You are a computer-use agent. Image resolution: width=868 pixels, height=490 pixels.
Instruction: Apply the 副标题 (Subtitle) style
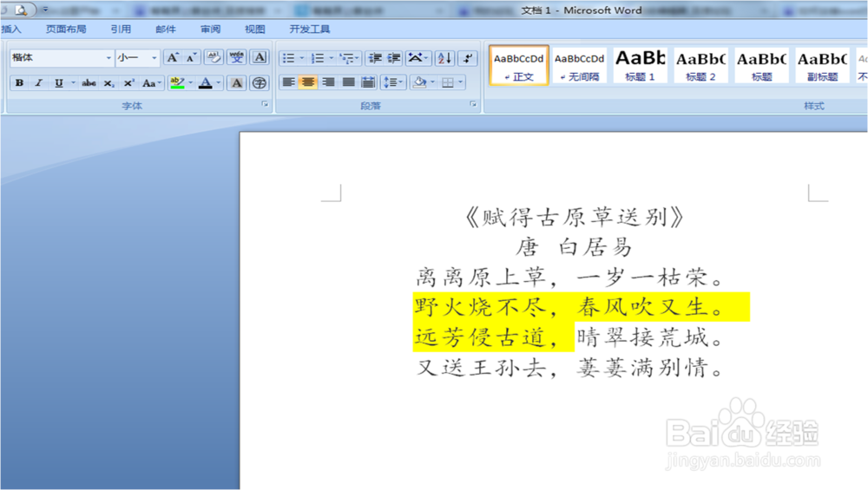(x=823, y=66)
